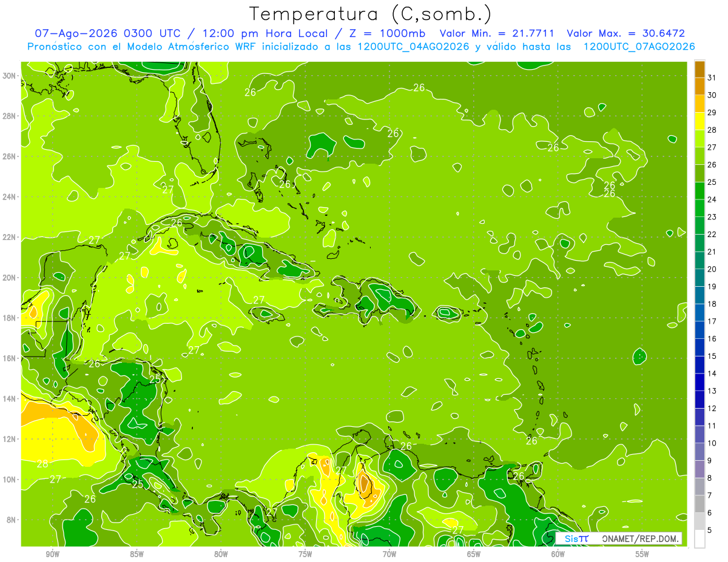
Task: Click the '20' value on the color scale
Action: click(x=712, y=269)
